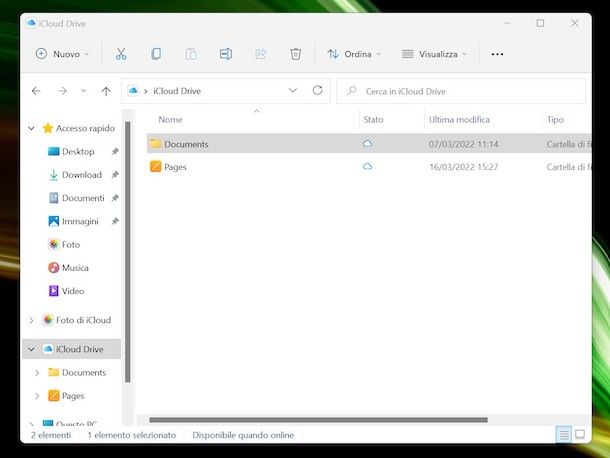610x458 pixels.
Task: Click Disponibile quando online status text
Action: coord(243,435)
